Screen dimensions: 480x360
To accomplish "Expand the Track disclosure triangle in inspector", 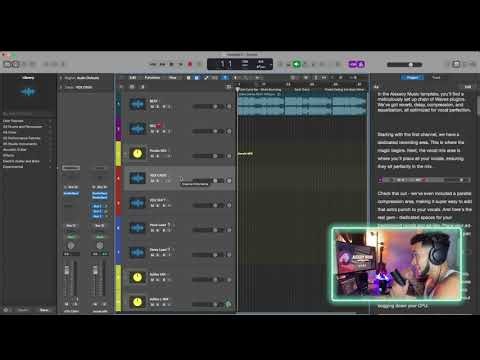I will 61,87.
